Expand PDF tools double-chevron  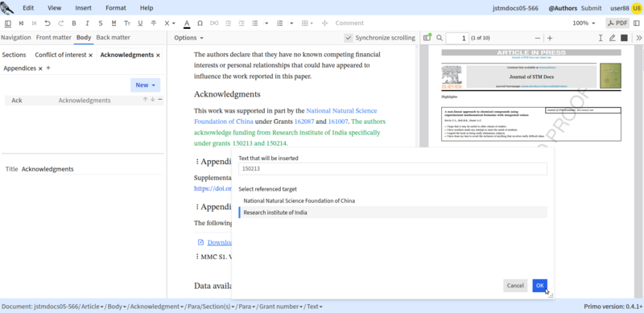639,38
